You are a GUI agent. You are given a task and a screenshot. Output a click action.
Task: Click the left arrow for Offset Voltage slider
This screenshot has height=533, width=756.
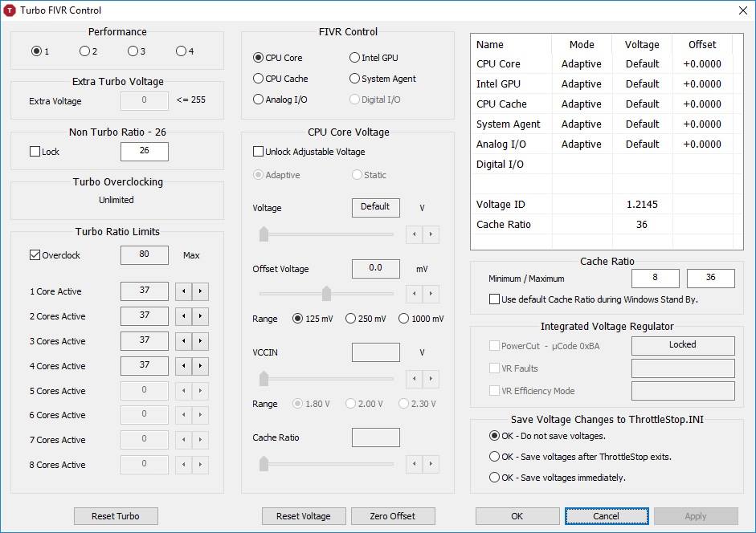[415, 293]
